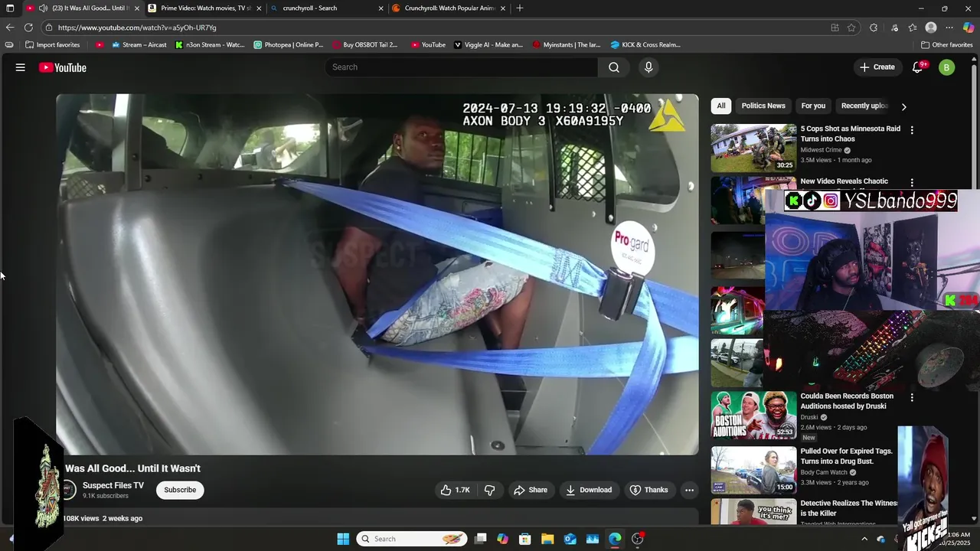Open File Explorer from the taskbar
980x551 pixels.
547,539
